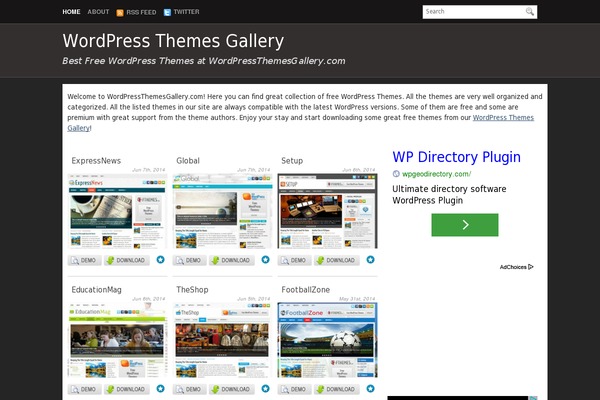The image size is (600, 400).
Task: Launch the Global theme demo
Action: pos(189,260)
